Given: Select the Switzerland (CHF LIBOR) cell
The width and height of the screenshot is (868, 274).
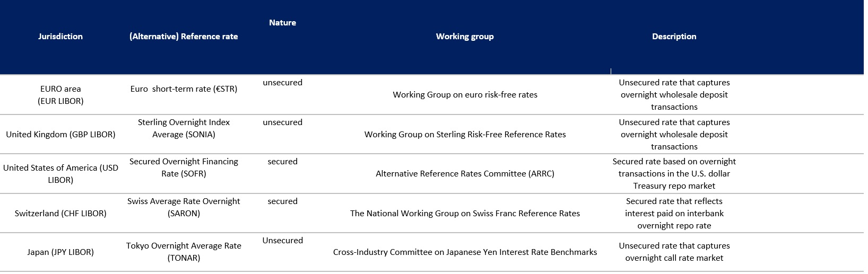Looking at the screenshot, I should coord(60,214).
